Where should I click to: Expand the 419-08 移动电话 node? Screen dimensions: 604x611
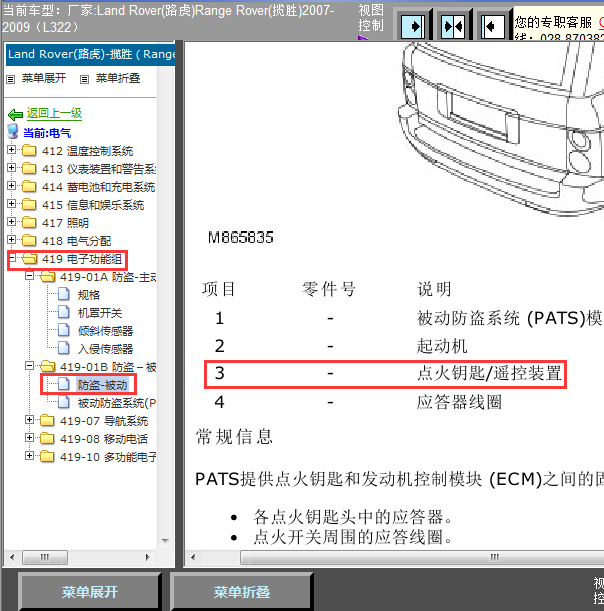pos(29,437)
